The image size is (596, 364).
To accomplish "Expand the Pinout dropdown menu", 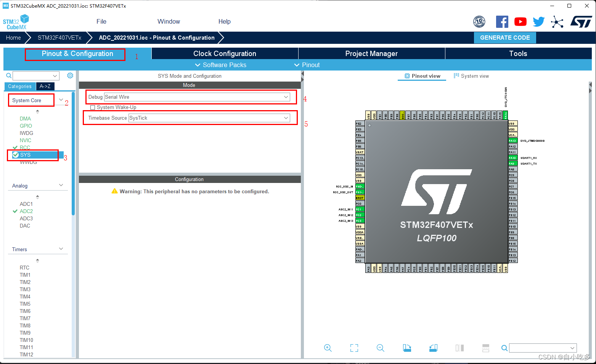I will (x=307, y=65).
